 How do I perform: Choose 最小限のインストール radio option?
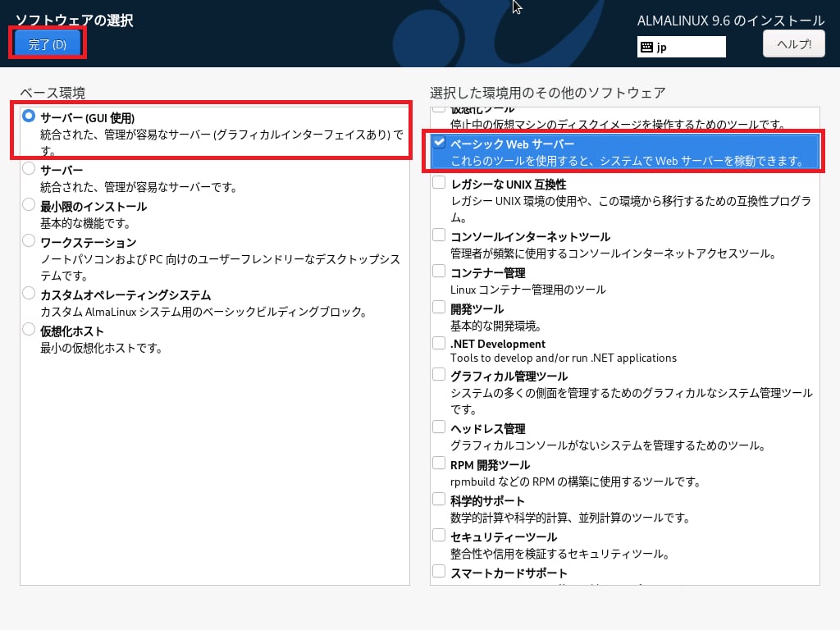[30, 205]
